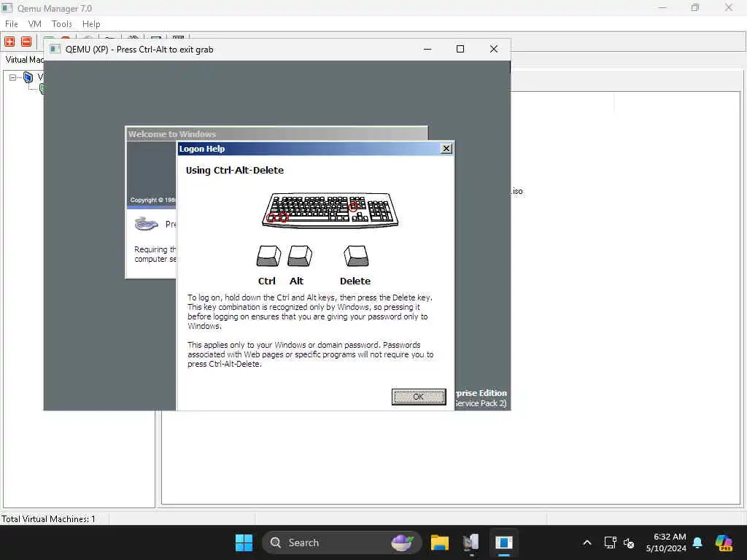Minimize the QEMU (XP) window
Image resolution: width=747 pixels, height=560 pixels.
pos(427,49)
